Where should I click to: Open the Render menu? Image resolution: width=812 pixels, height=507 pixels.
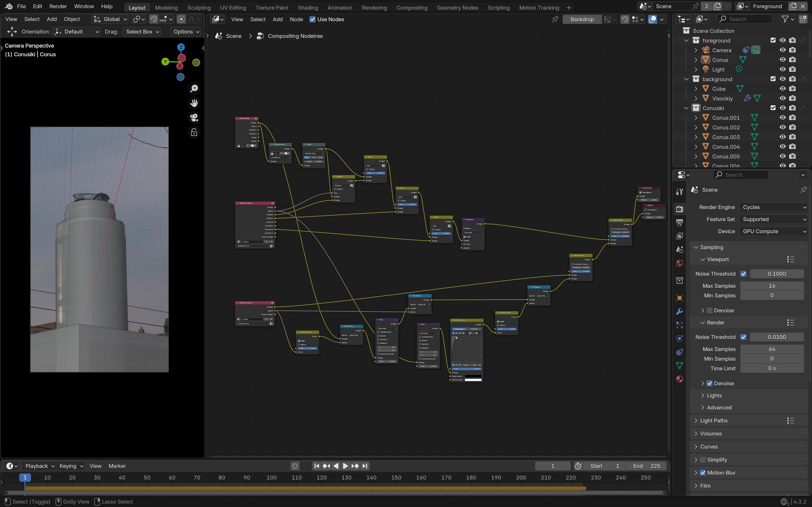click(58, 6)
